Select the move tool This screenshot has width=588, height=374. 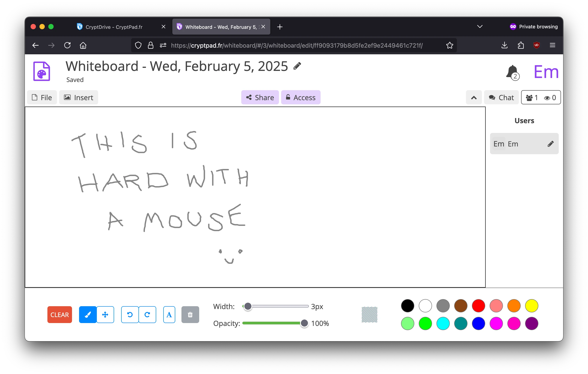[105, 314]
